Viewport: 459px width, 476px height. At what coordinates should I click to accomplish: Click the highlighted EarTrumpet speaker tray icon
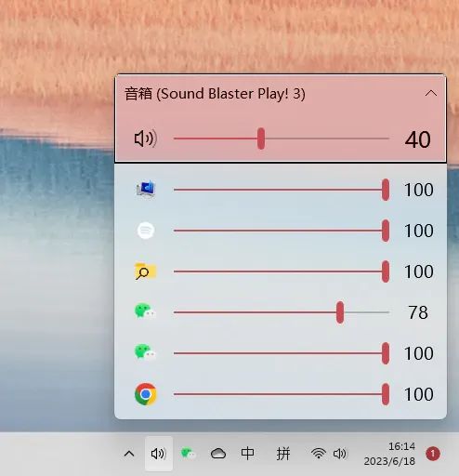(x=159, y=454)
